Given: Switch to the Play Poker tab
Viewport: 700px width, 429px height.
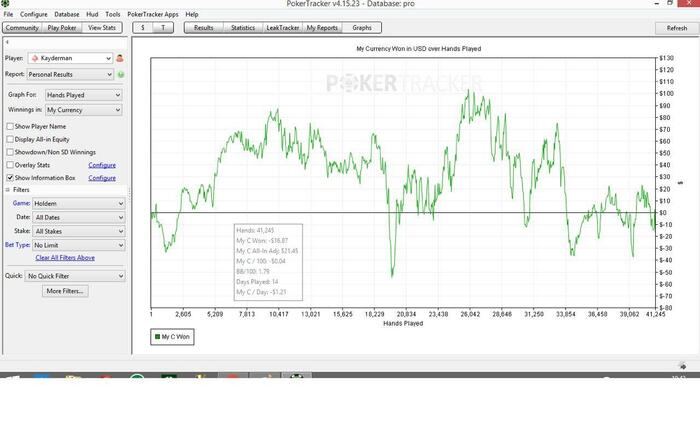Looking at the screenshot, I should point(62,28).
